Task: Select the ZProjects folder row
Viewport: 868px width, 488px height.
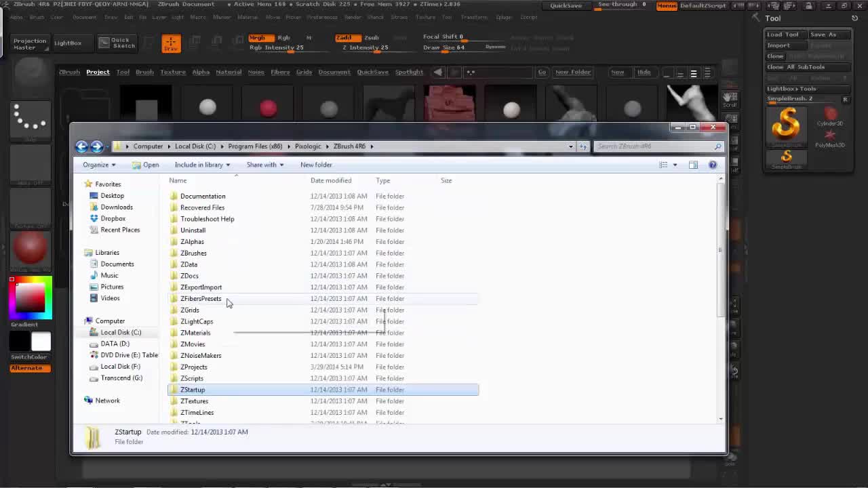Action: point(323,367)
